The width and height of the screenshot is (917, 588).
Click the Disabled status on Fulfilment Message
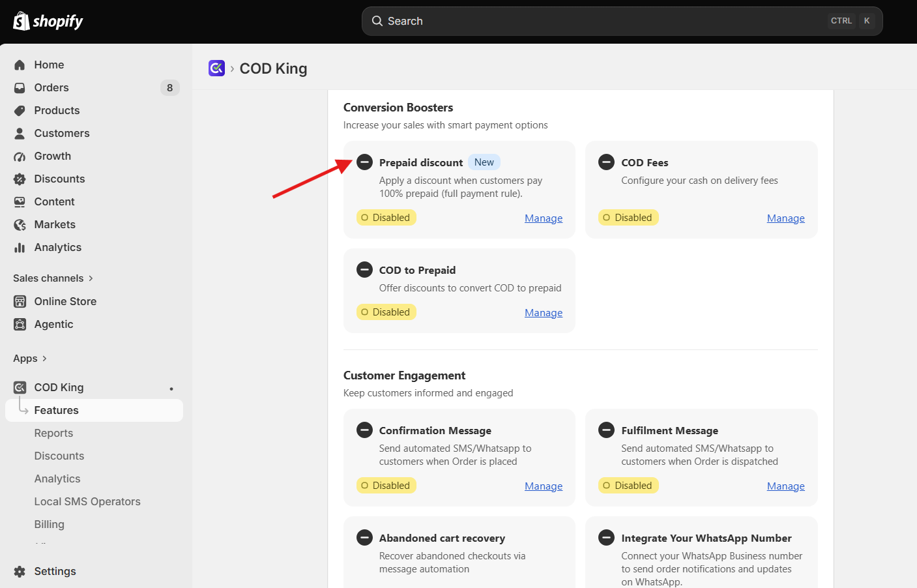pos(628,486)
